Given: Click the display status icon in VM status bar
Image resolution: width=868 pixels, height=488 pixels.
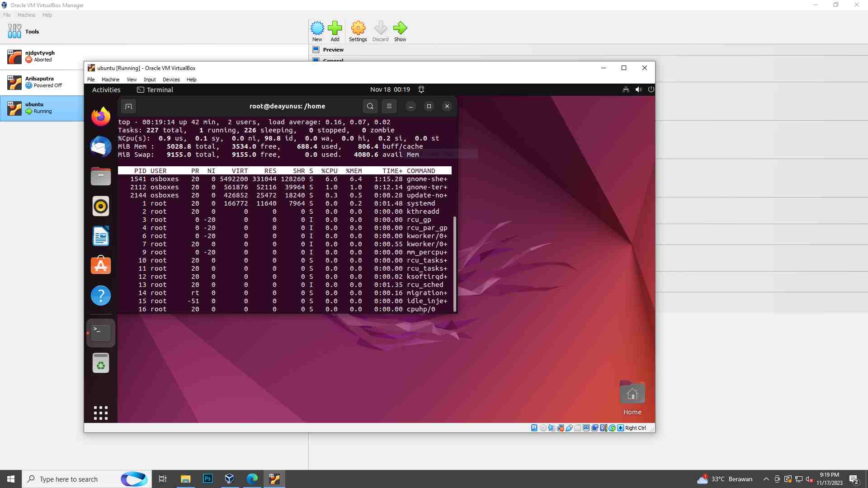Looking at the screenshot, I should [586, 428].
